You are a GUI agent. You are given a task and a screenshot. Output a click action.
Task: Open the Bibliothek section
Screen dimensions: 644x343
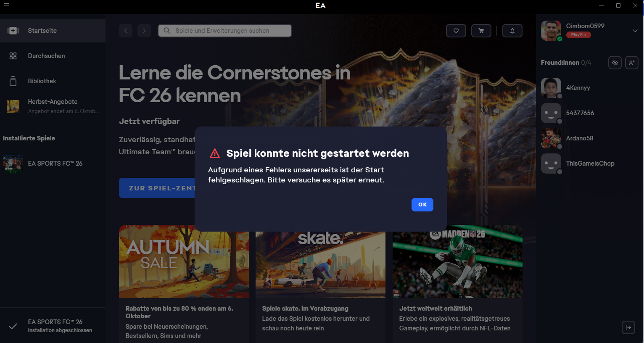coord(42,81)
